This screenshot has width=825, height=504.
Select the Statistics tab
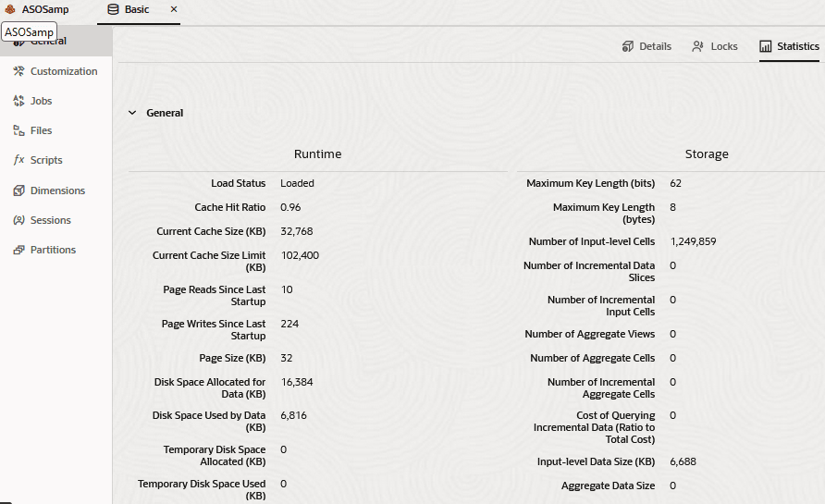(789, 46)
